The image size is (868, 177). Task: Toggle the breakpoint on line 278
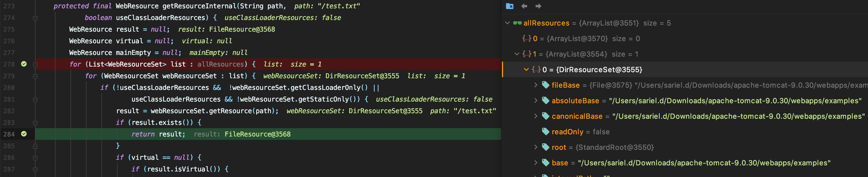pyautogui.click(x=24, y=64)
